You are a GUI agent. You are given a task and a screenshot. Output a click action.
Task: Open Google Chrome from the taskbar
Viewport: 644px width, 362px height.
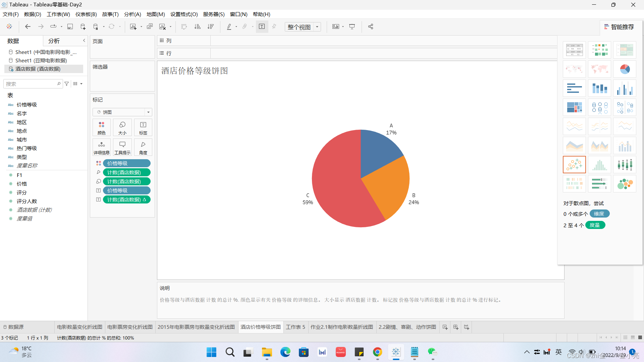(377, 352)
